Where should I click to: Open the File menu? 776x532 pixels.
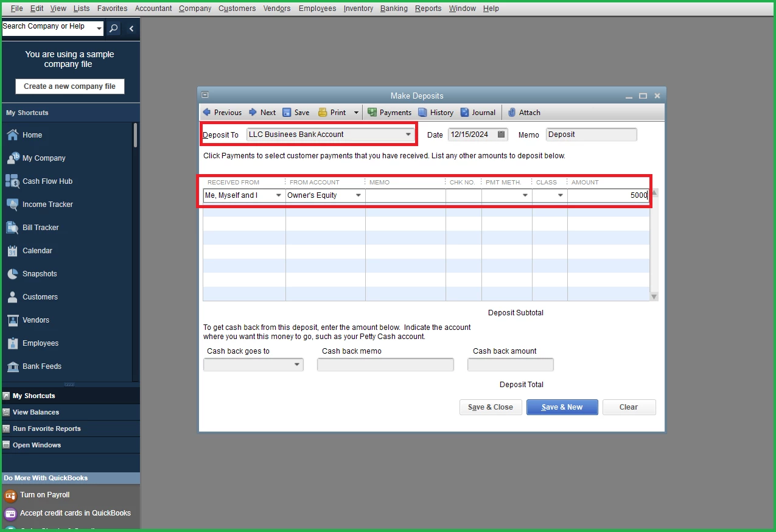click(17, 9)
